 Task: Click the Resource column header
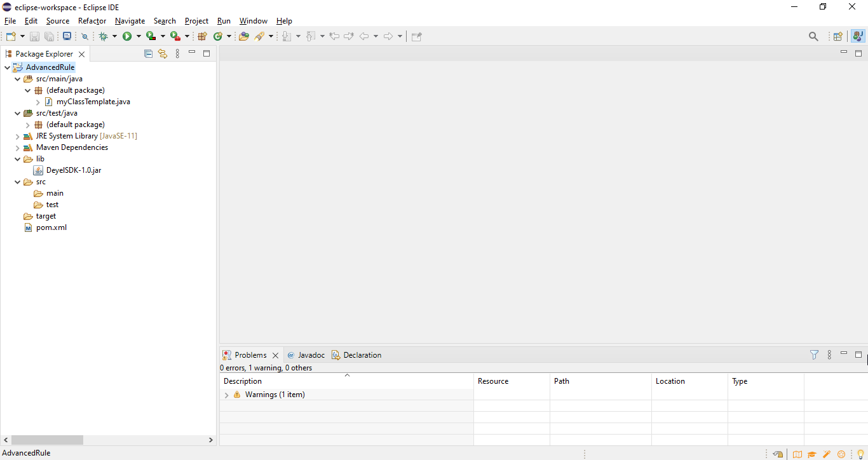click(x=493, y=381)
